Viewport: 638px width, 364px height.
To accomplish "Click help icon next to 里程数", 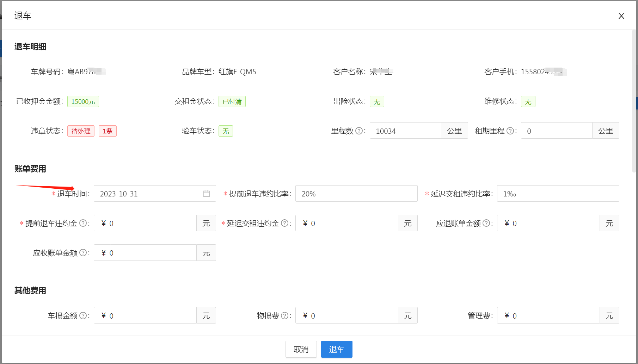I will pyautogui.click(x=359, y=131).
